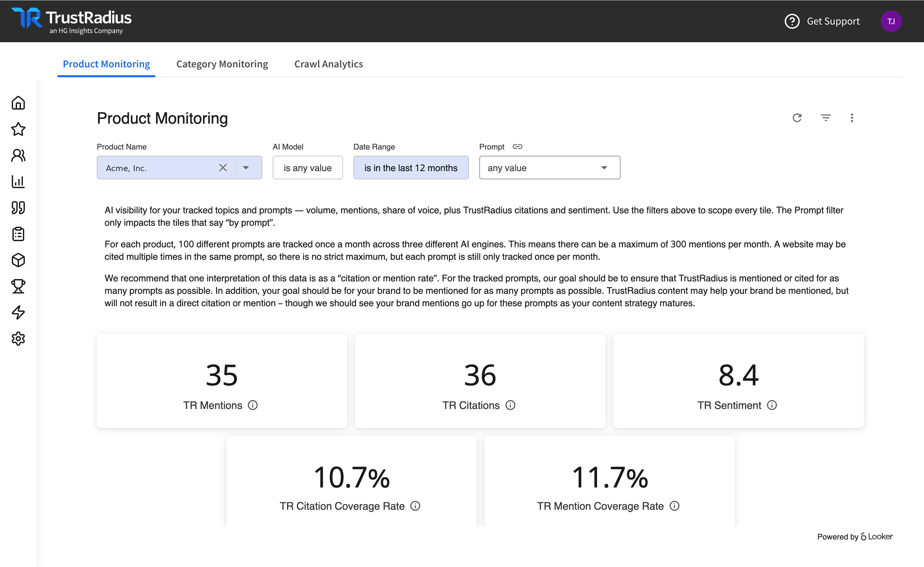Viewport: 924px width, 567px height.
Task: Show info for TR Mentions
Action: click(x=253, y=405)
